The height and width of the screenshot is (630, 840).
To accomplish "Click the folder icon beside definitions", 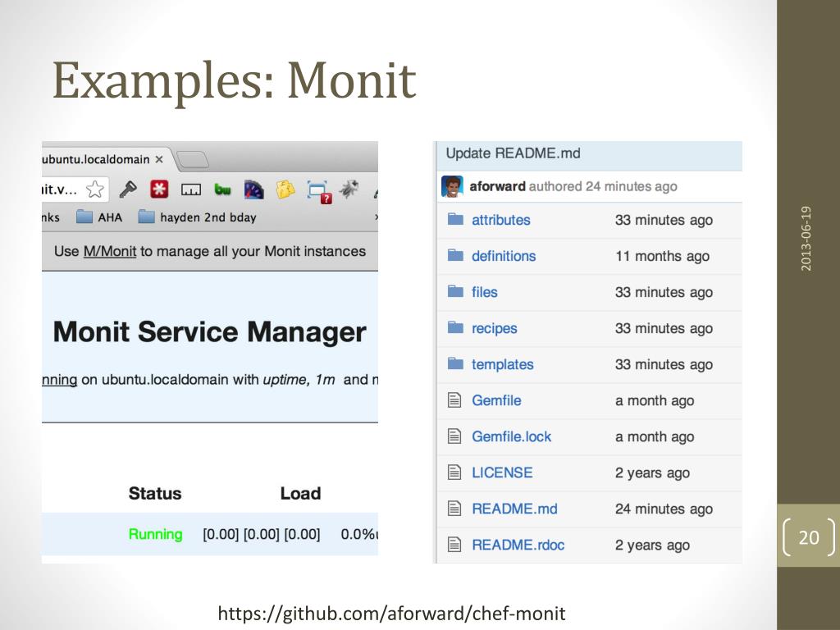I will (455, 255).
